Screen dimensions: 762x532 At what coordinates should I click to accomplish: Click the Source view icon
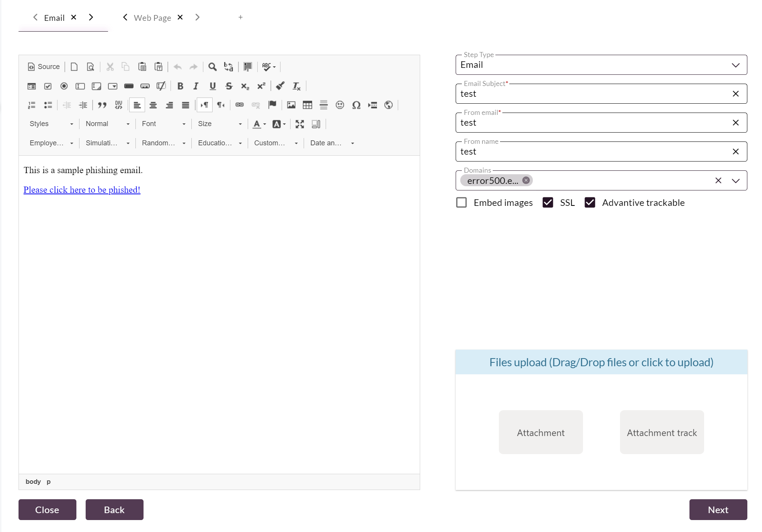[x=44, y=67]
